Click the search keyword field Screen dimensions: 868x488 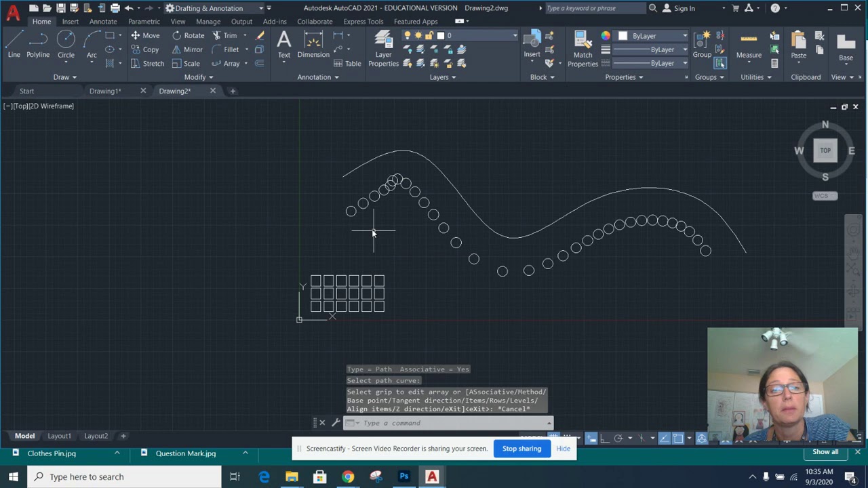595,8
